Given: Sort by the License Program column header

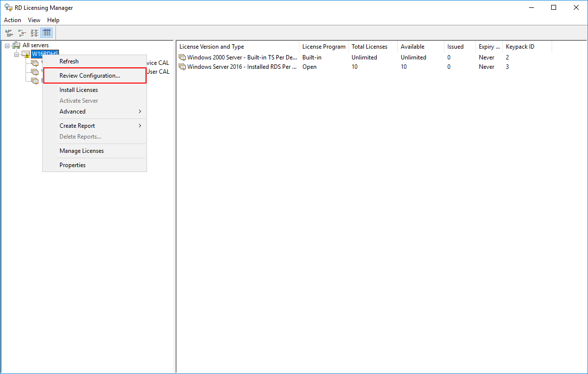Looking at the screenshot, I should pyautogui.click(x=324, y=47).
